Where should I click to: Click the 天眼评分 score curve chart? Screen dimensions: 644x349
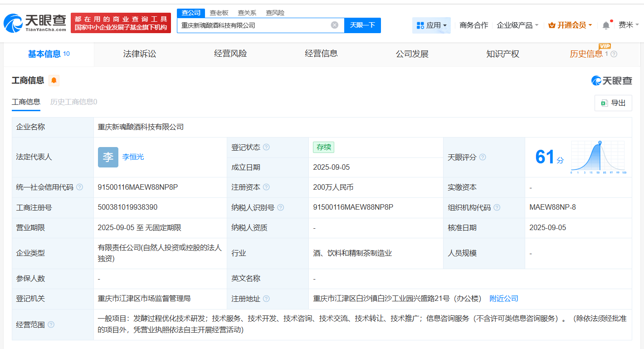pos(598,157)
